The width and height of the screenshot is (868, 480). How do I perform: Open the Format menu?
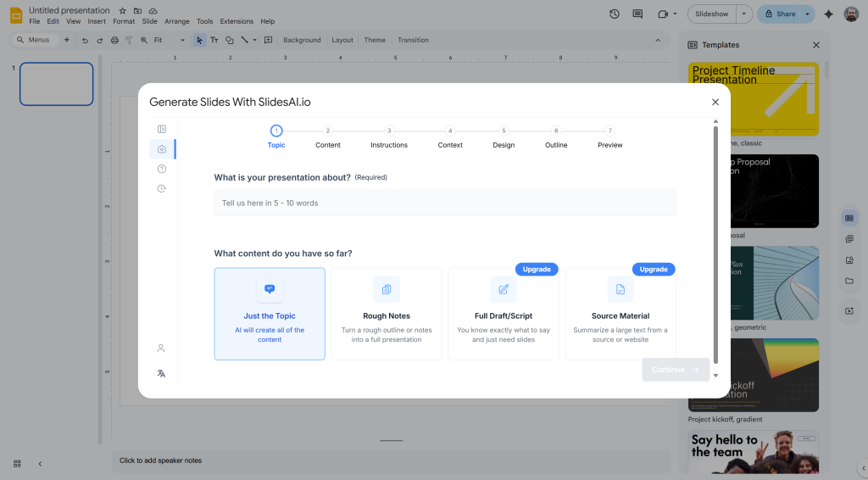[124, 21]
